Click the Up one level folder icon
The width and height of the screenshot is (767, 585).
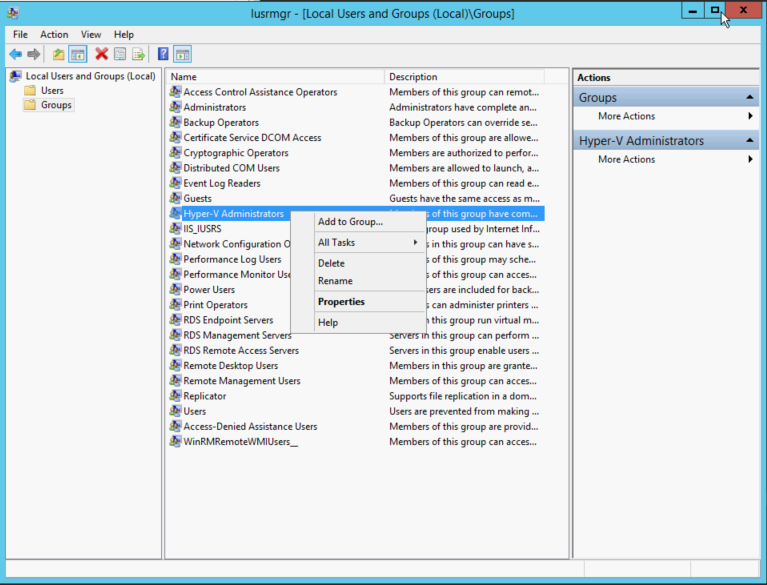pos(59,54)
